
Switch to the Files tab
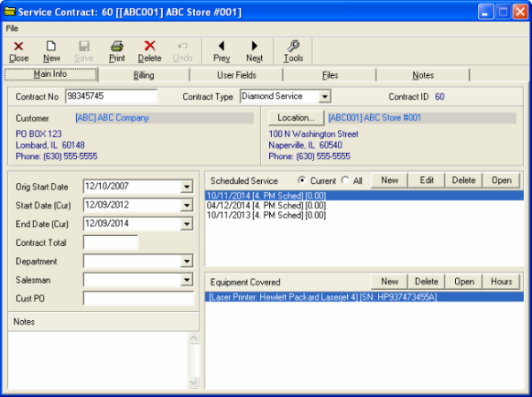330,75
